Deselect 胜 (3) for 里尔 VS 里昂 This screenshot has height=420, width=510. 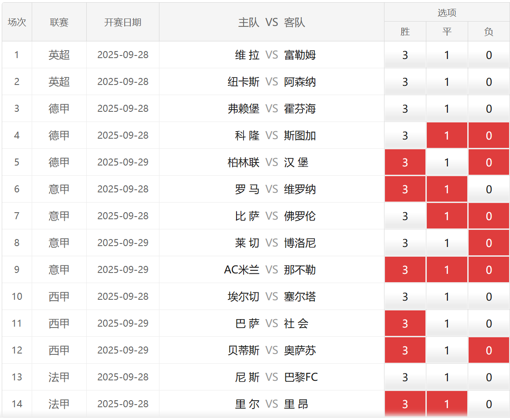[x=405, y=404]
